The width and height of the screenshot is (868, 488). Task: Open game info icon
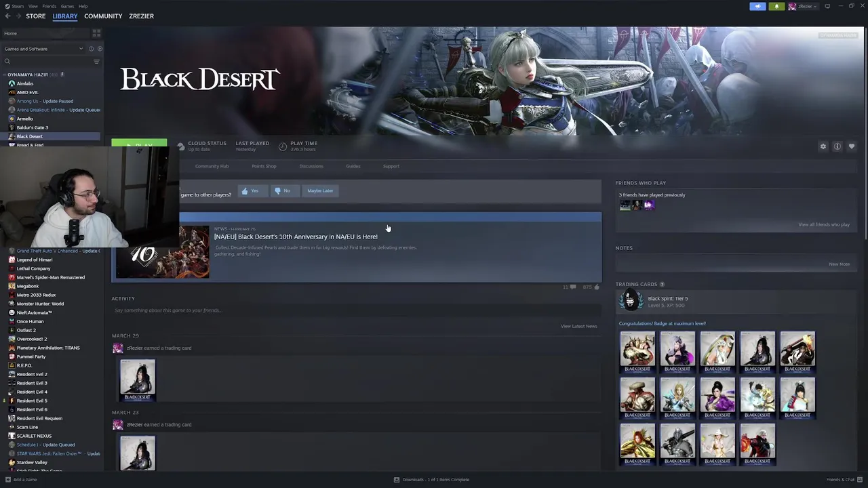click(837, 146)
